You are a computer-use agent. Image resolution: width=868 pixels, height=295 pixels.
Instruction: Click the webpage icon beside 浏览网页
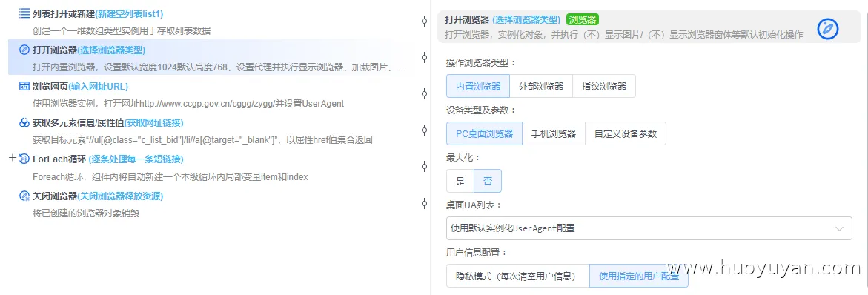point(24,86)
